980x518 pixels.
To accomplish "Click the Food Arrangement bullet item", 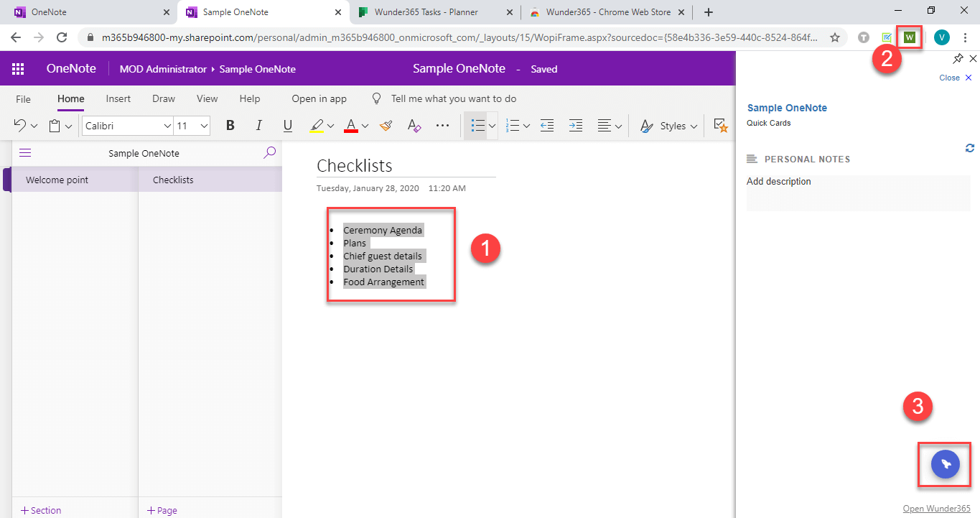I will pyautogui.click(x=384, y=282).
